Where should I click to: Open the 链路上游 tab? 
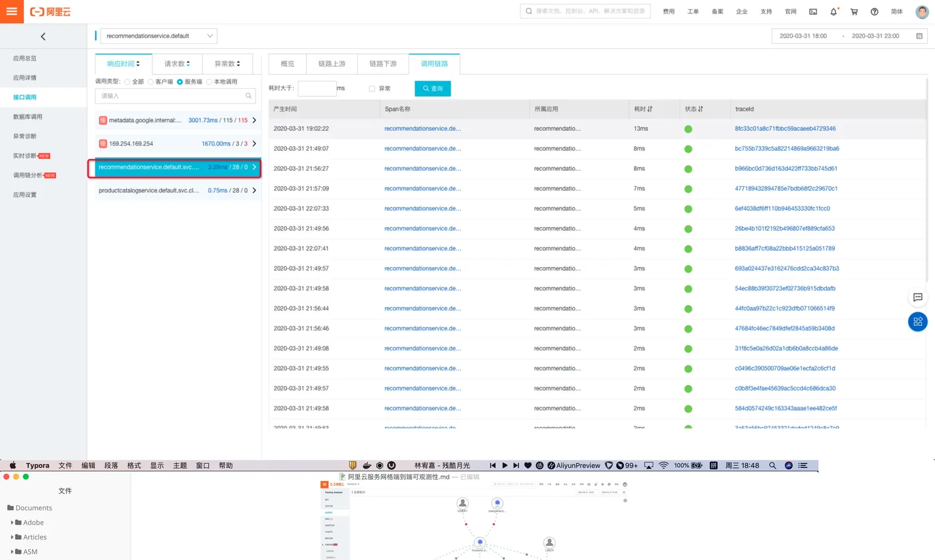(x=332, y=64)
